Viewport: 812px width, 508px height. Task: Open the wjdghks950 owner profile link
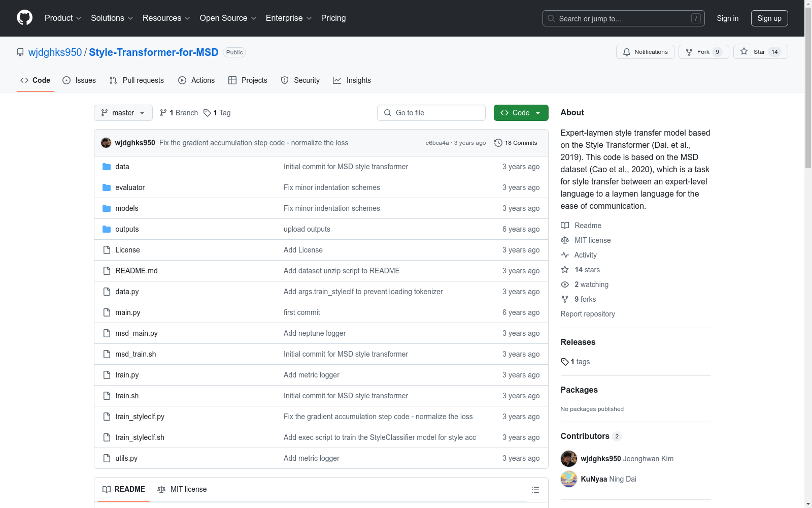(55, 52)
